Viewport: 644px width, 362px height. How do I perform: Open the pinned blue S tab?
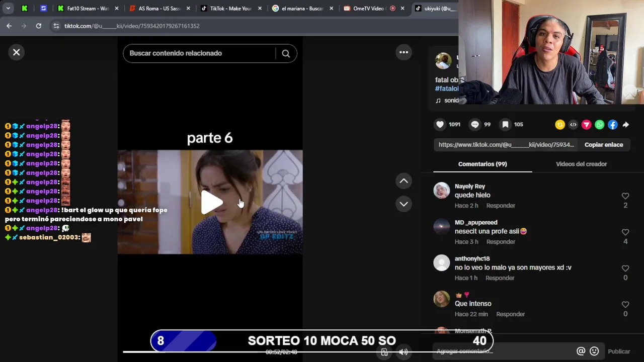tap(43, 8)
